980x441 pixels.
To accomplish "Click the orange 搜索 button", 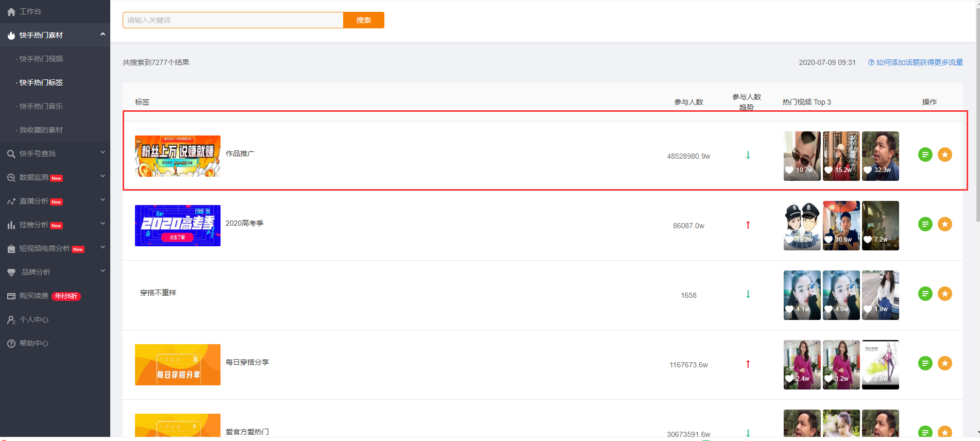I will pyautogui.click(x=364, y=20).
